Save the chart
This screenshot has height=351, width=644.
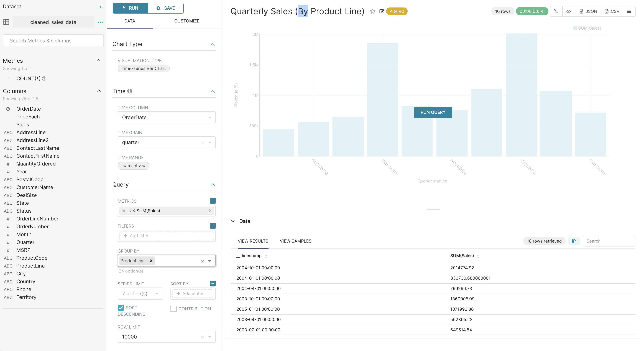click(166, 8)
